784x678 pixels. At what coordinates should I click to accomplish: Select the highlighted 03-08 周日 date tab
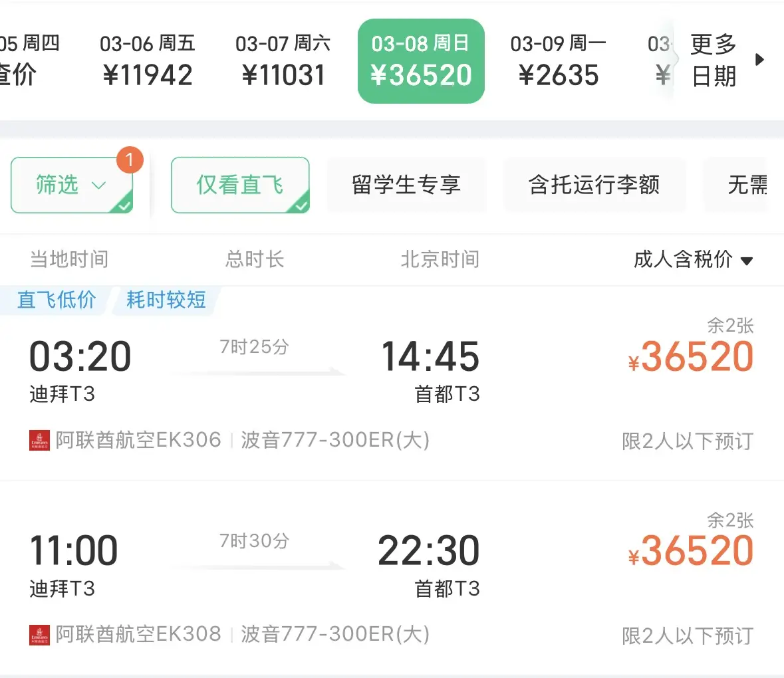[x=421, y=60]
